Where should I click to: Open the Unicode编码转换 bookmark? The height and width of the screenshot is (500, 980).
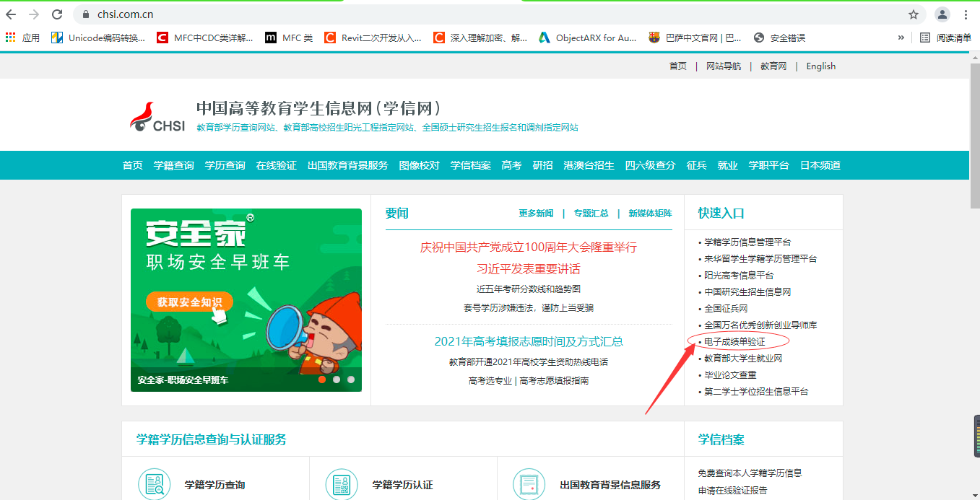pos(98,38)
